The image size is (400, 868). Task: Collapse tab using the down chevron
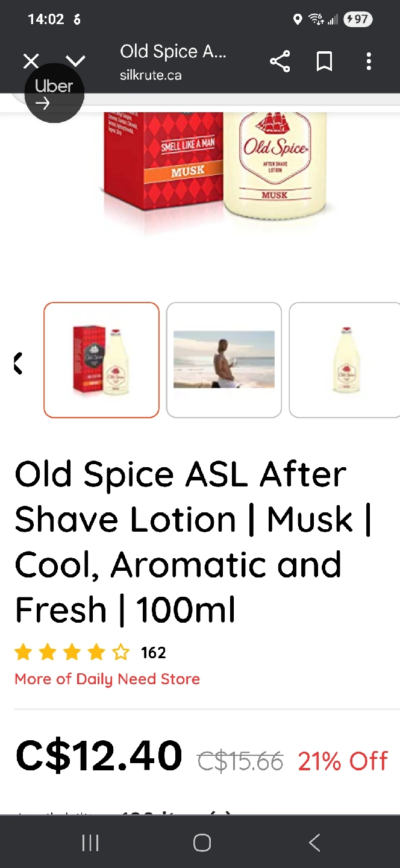coord(75,61)
